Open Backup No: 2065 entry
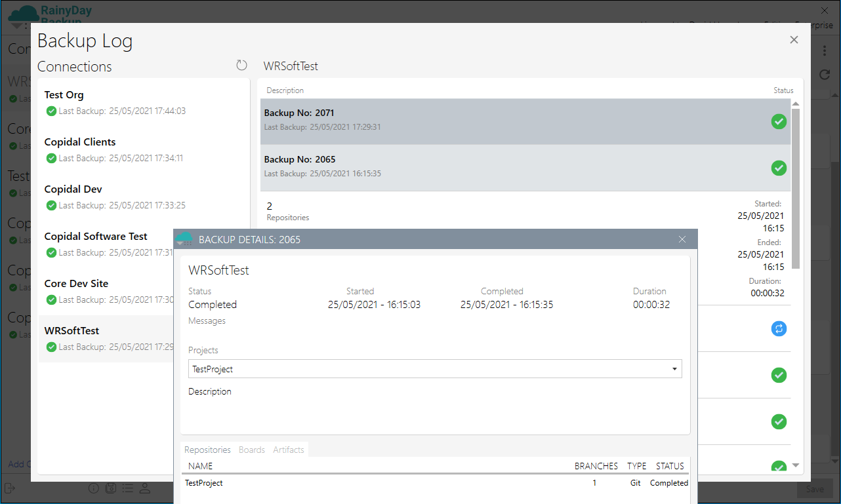The width and height of the screenshot is (841, 504). 525,168
